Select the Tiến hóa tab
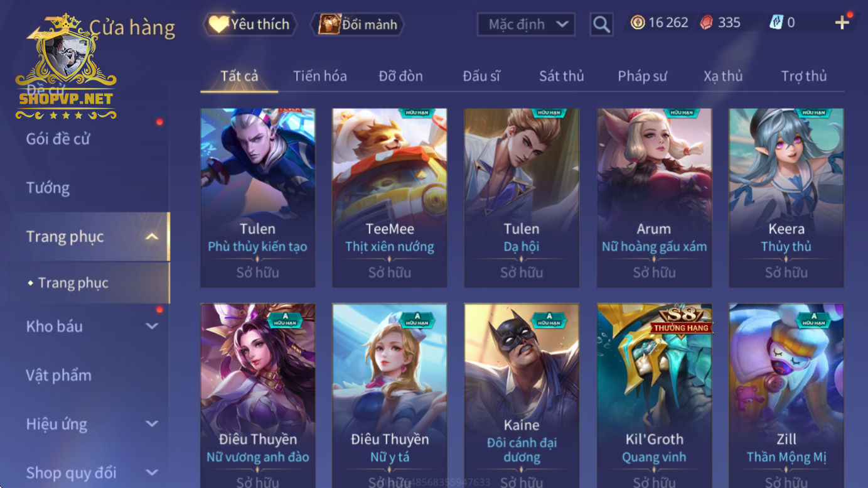Screen dimensions: 868x488 coord(319,76)
